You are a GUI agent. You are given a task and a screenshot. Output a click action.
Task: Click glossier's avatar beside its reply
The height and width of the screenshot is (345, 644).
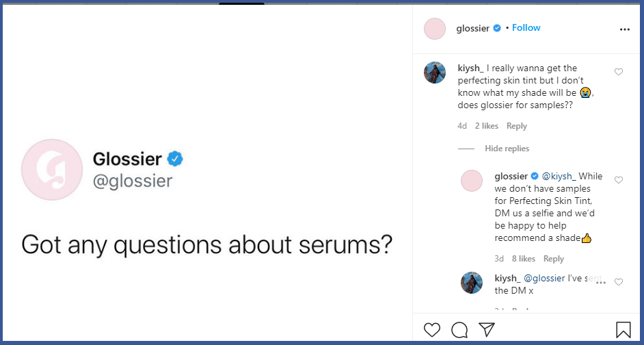coord(472,181)
